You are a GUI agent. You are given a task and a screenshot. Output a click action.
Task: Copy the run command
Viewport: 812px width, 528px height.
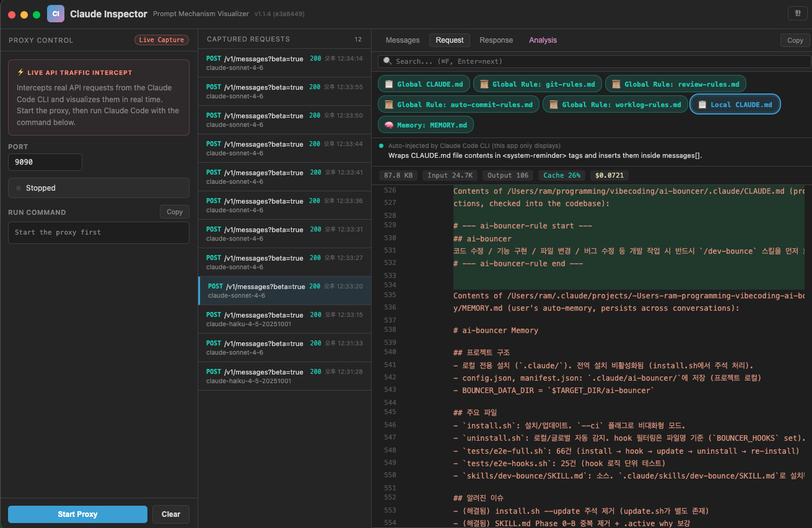point(175,212)
